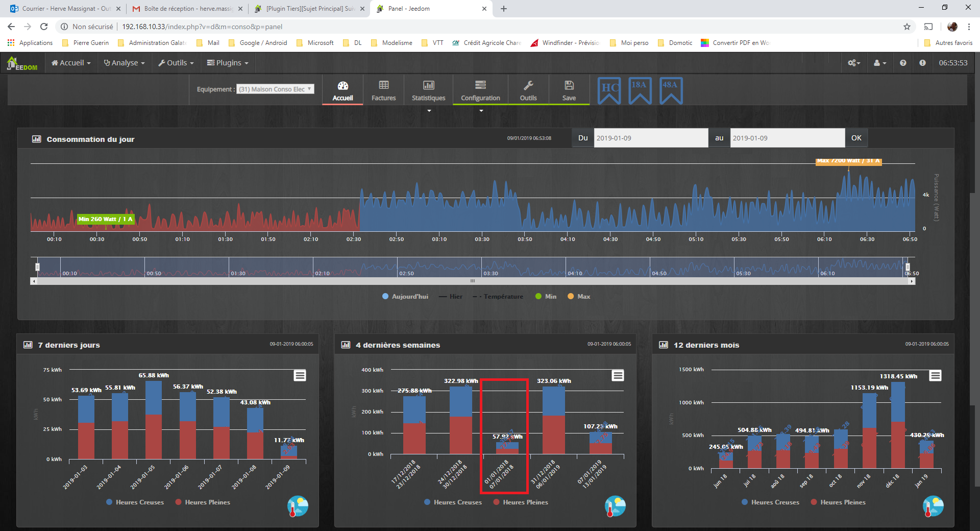Expand the Plugins navbar menu
The width and height of the screenshot is (980, 531).
[228, 63]
